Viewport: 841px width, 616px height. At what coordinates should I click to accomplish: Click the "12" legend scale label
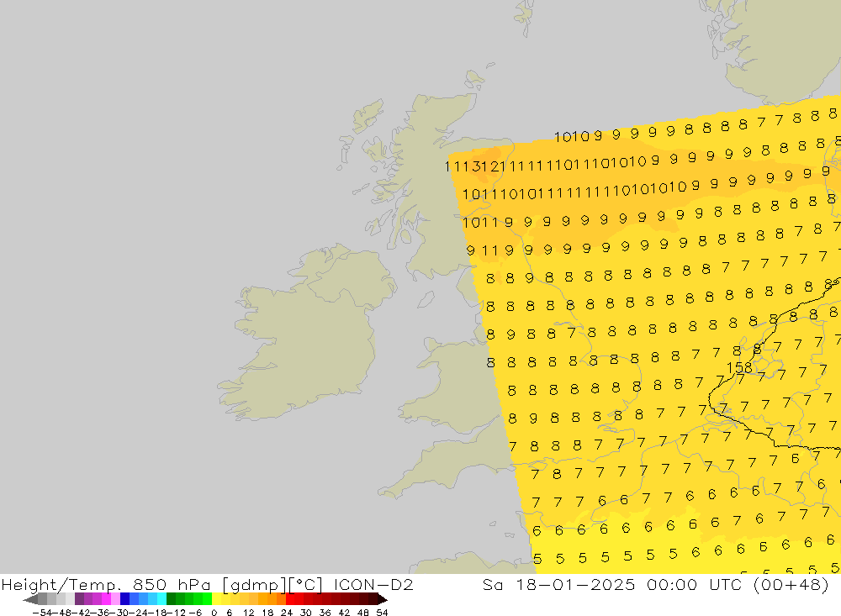click(249, 613)
